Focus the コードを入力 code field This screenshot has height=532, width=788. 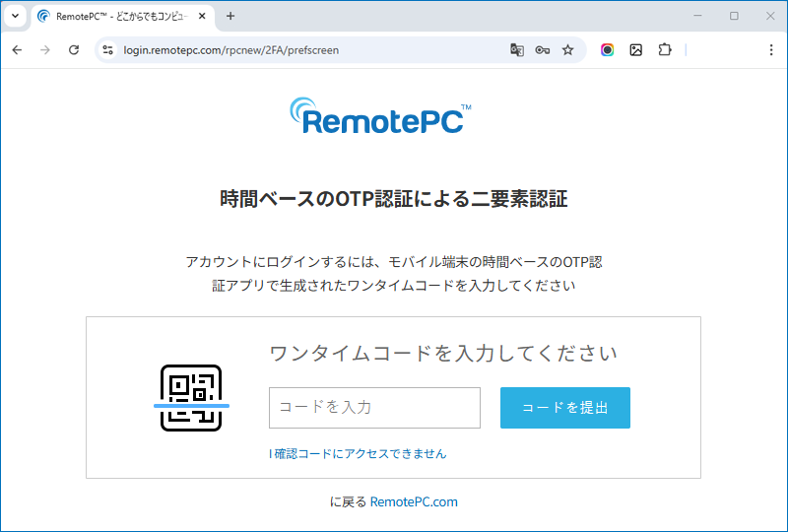(x=374, y=407)
